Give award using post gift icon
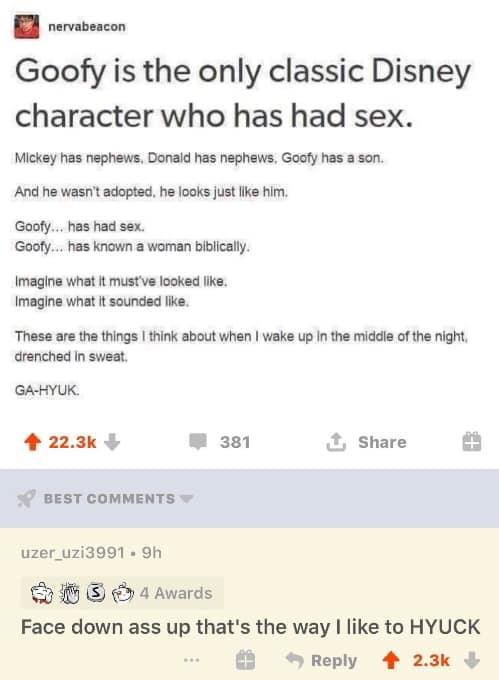Viewport: 499px width, 680px height. pos(472,442)
